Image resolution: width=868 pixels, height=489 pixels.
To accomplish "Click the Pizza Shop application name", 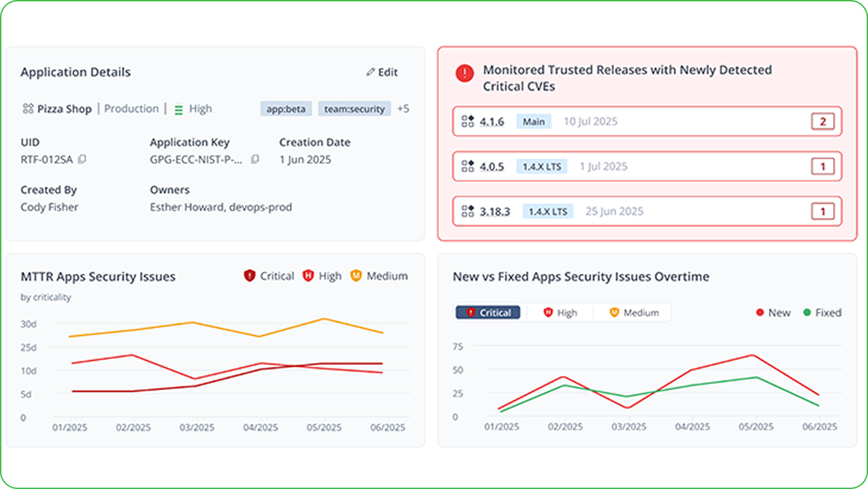I will pos(64,109).
